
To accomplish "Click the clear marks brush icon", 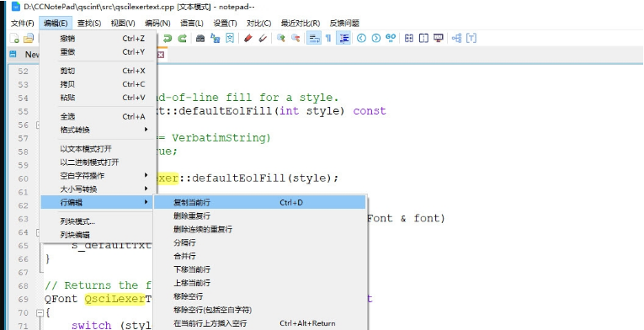I will [x=263, y=39].
